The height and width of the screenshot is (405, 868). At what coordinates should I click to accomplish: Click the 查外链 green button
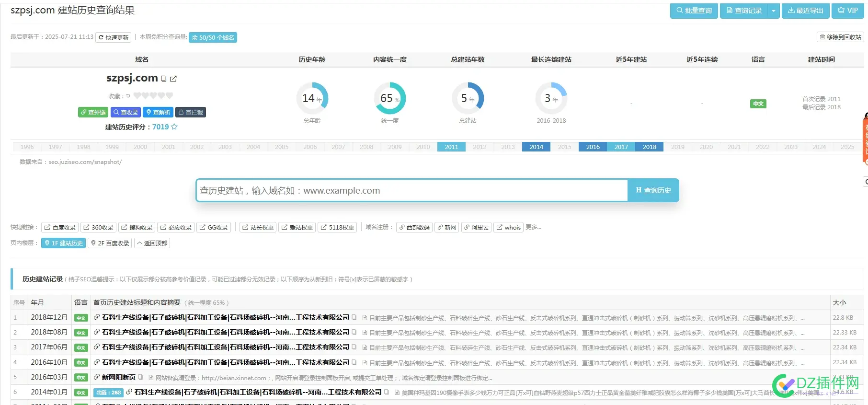(93, 112)
